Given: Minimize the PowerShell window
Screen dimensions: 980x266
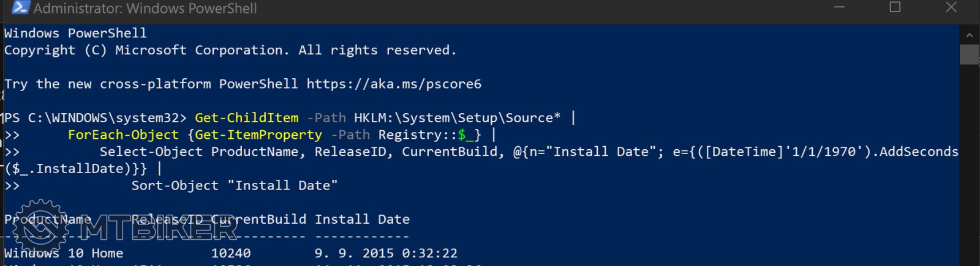Looking at the screenshot, I should click(839, 7).
